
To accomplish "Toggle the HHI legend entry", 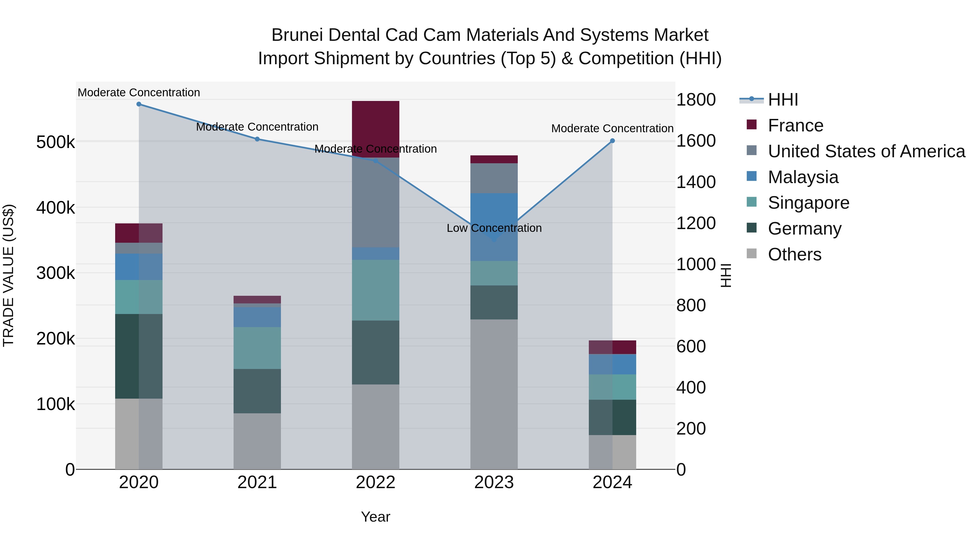I will click(x=768, y=100).
